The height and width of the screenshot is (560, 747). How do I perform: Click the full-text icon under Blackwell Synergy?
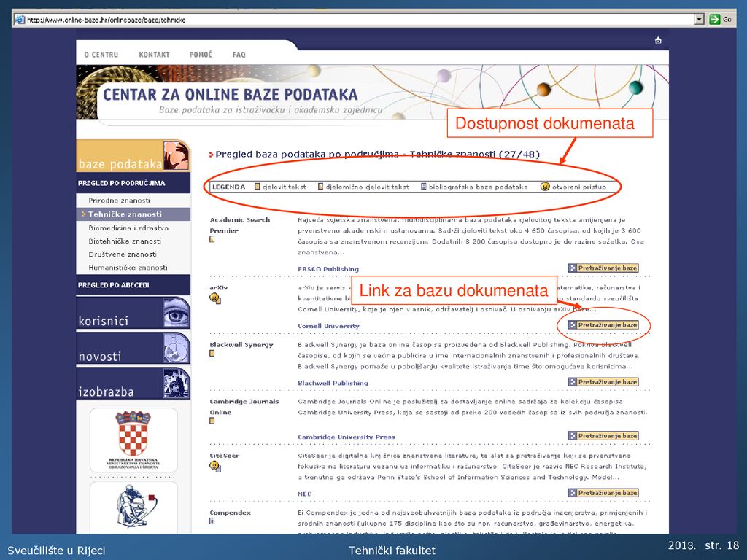click(212, 354)
